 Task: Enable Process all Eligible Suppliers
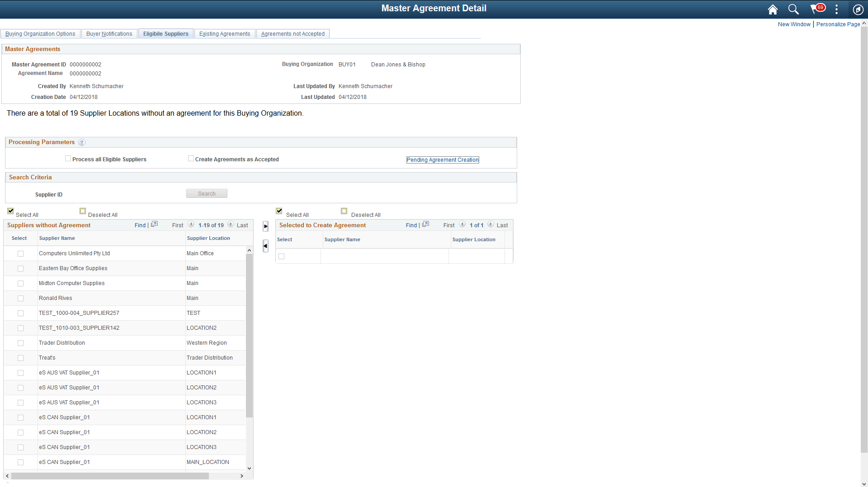point(68,159)
